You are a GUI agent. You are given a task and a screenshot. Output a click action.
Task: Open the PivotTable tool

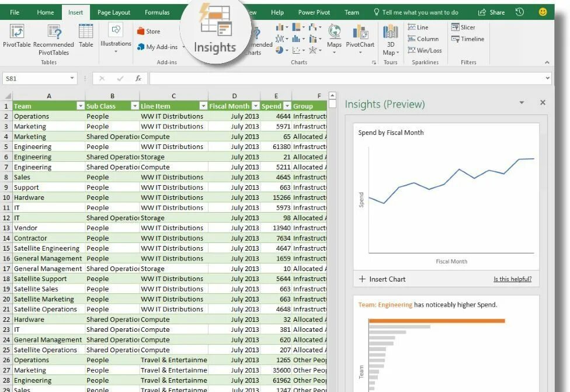point(17,36)
